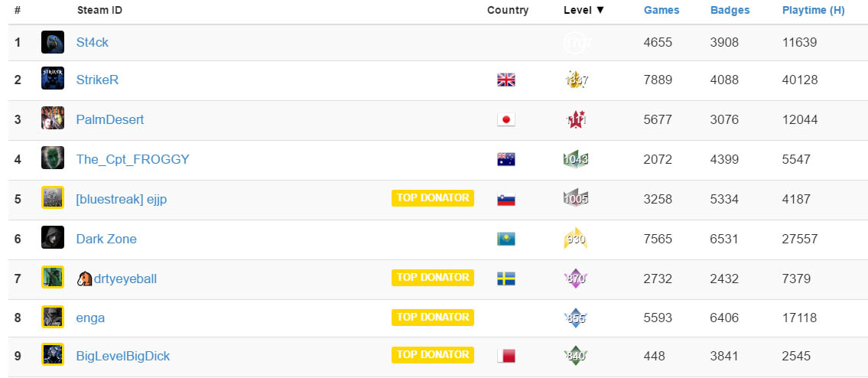Viewport: 868px width, 378px height.
Task: Click the Kazakhstan flag for Dark Zone
Action: click(506, 239)
